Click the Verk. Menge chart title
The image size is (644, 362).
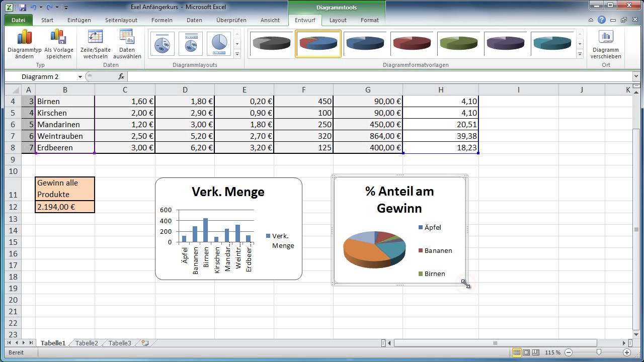(228, 192)
